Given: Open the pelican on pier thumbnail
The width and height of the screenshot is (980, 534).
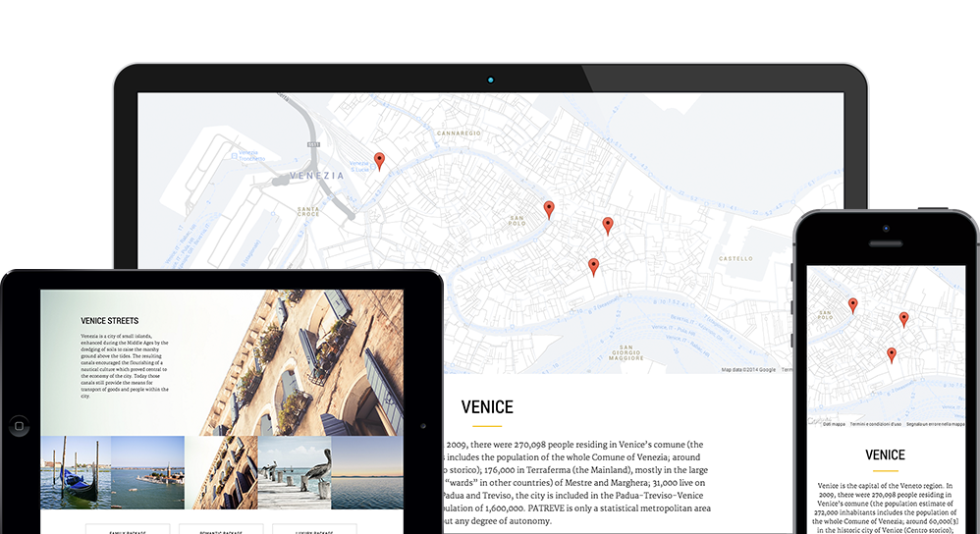Looking at the screenshot, I should (x=295, y=472).
